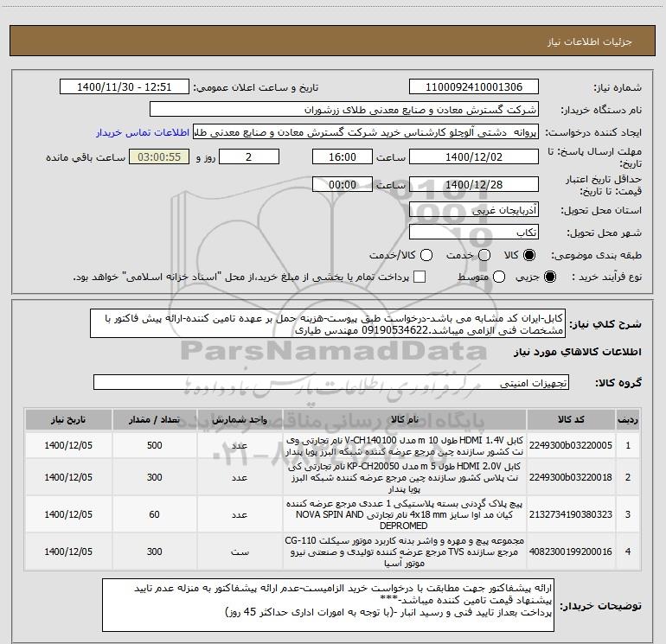Toggle the اسناد خزانه اسلامی payment checkbox
The image size is (666, 644).
pos(419,277)
